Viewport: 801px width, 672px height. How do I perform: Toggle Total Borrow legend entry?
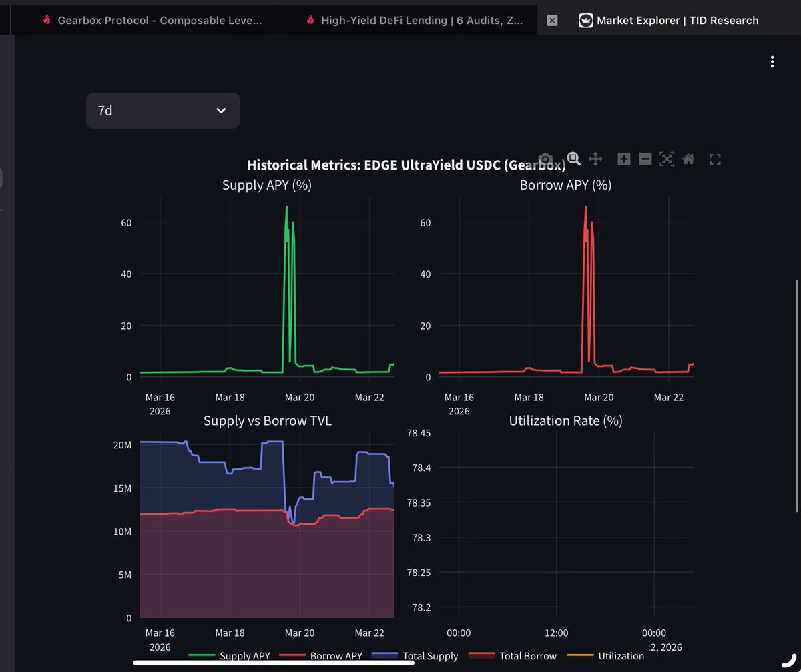(x=513, y=656)
